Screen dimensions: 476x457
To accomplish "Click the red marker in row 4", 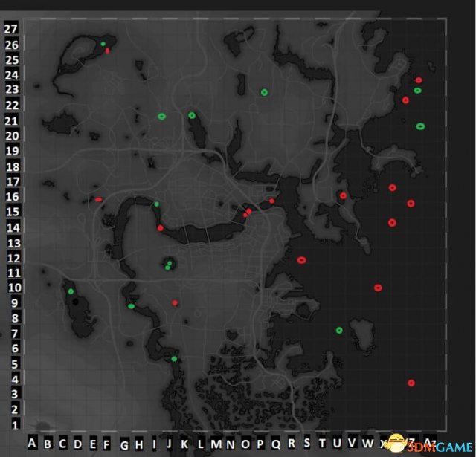I will (411, 383).
